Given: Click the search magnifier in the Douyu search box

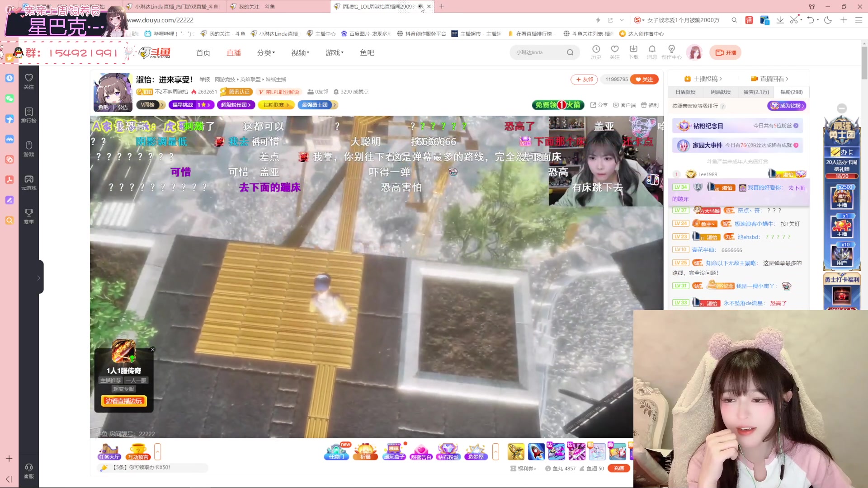Looking at the screenshot, I should (x=570, y=52).
